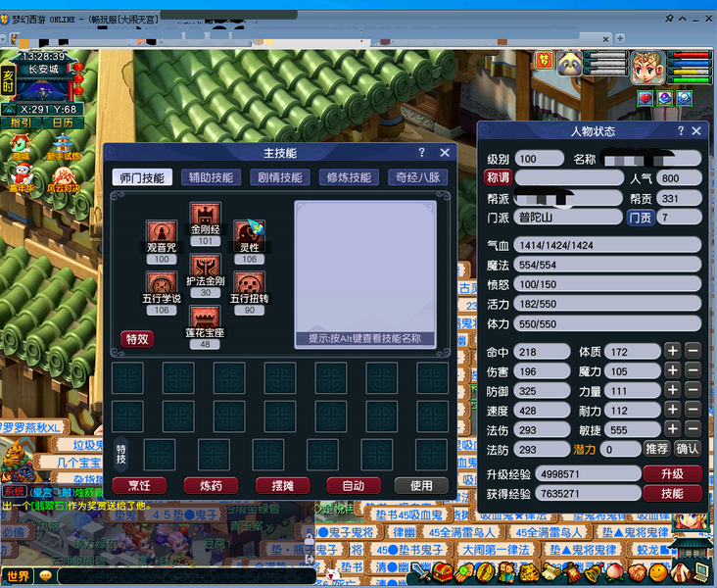Viewport: 717px width, 588px height.
Task: Click the two-people team icon
Action: pos(506,572)
